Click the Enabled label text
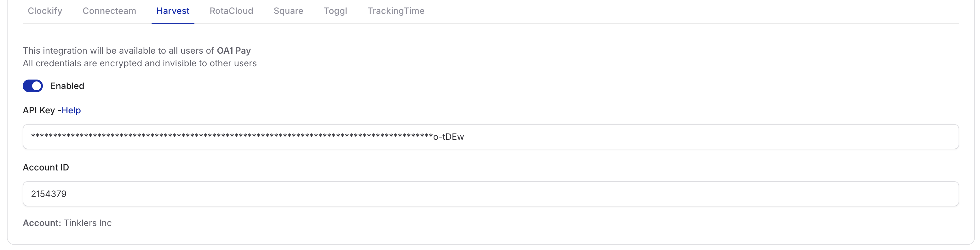 pos(67,86)
